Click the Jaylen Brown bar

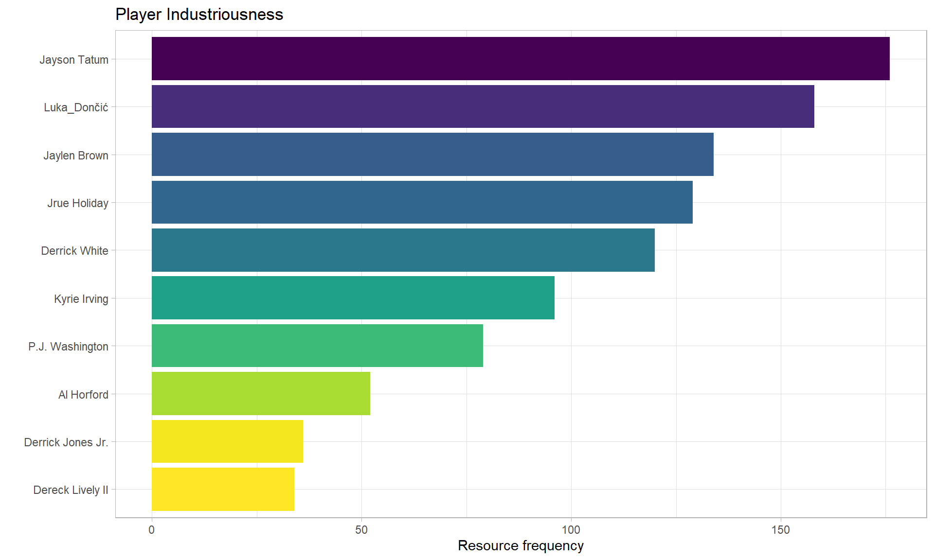(x=432, y=155)
